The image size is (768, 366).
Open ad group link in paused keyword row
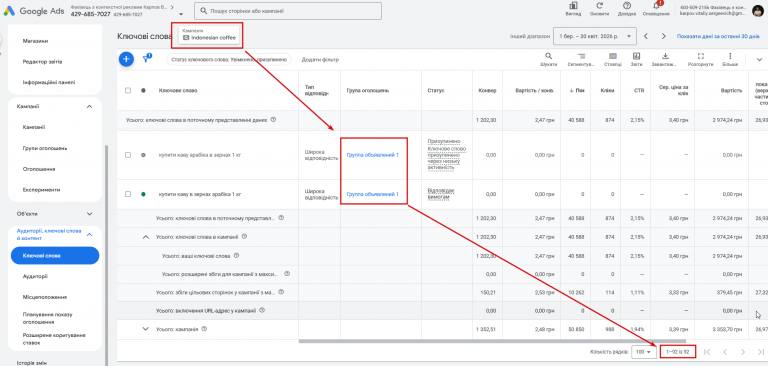click(373, 155)
